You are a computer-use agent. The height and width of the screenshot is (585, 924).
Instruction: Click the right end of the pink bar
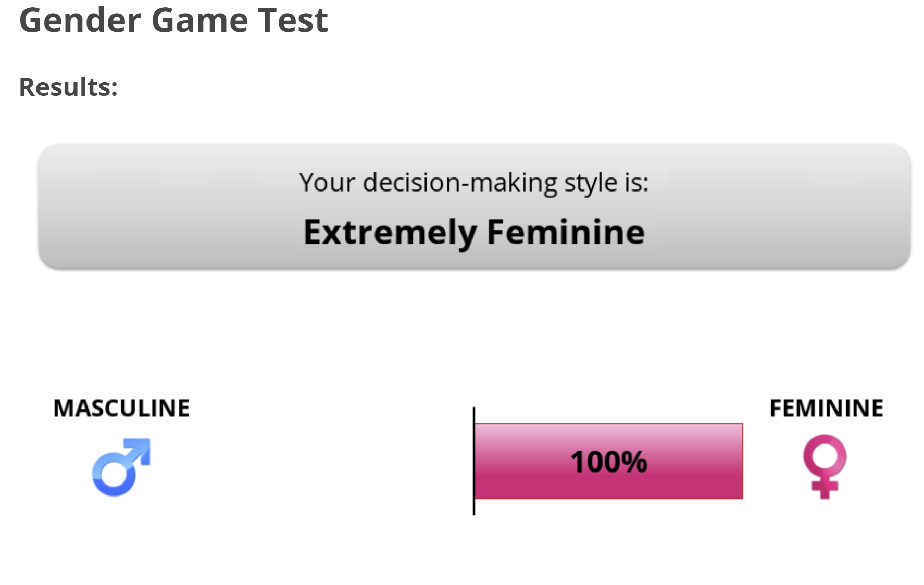coord(739,461)
